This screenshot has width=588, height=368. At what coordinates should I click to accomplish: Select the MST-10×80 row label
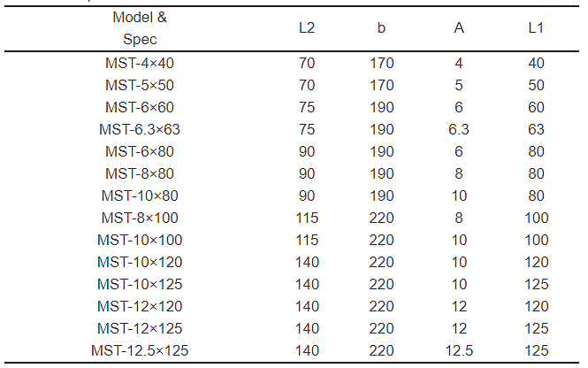140,196
